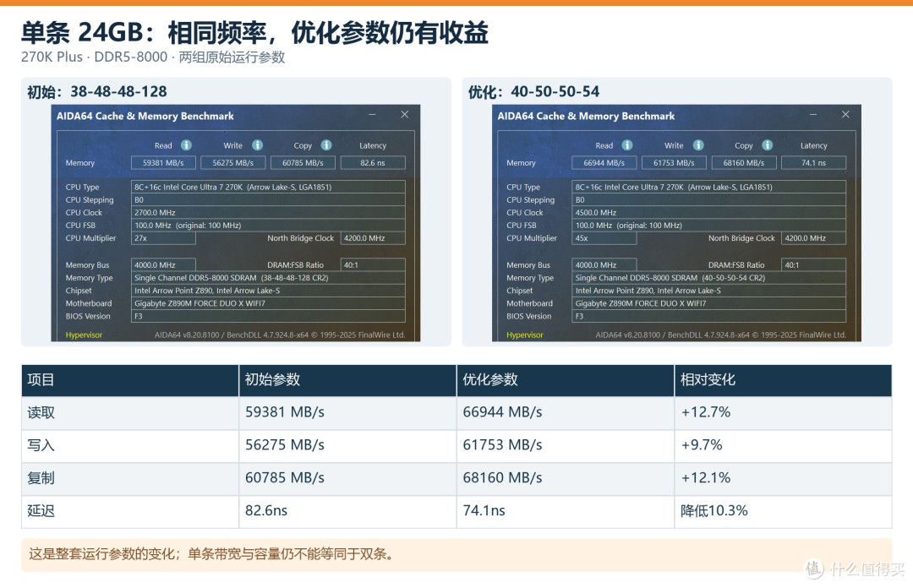Screen dimensions: 913x588
Task: Click the 写入 row label
Action: click(41, 445)
